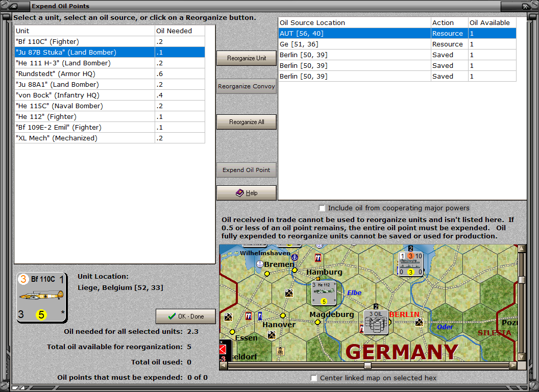The width and height of the screenshot is (539, 392).
Task: Click the map's vertical scrollbar up arrow
Action: 522,248
